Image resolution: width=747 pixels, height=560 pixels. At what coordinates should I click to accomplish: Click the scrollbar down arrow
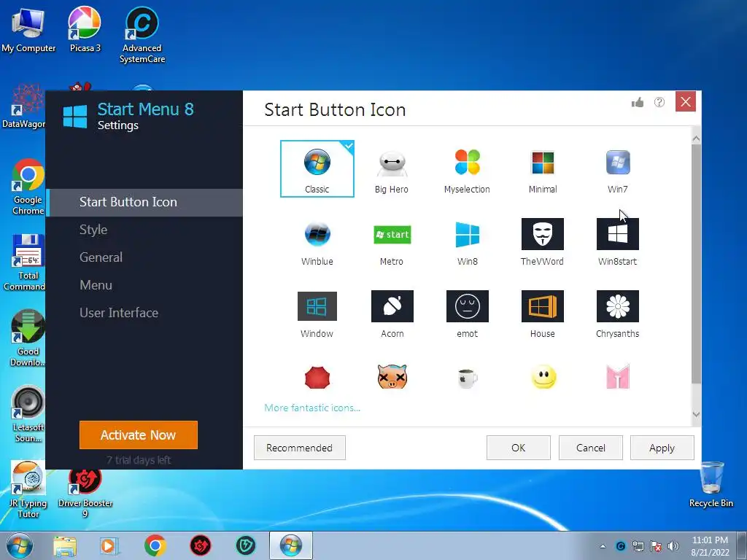696,414
